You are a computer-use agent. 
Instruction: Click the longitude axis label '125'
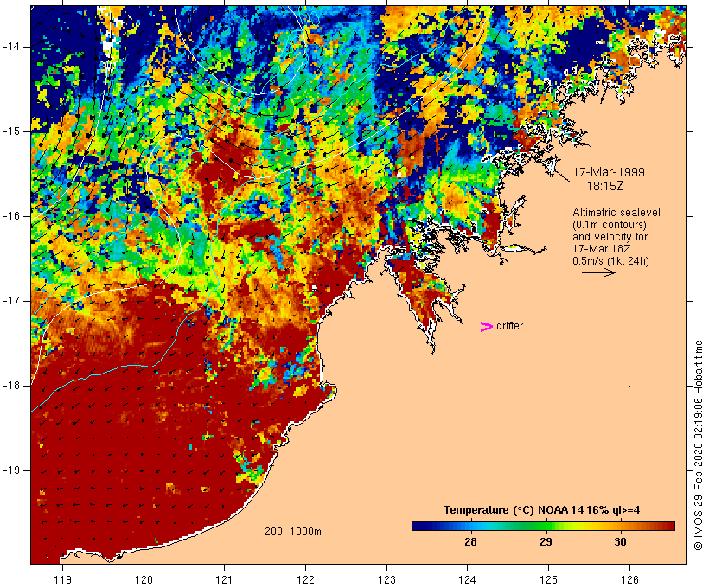point(548,579)
